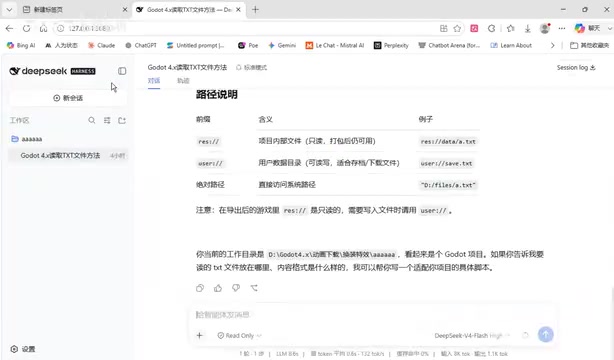
Task: Open the Perplexity bookmark
Action: (x=391, y=45)
